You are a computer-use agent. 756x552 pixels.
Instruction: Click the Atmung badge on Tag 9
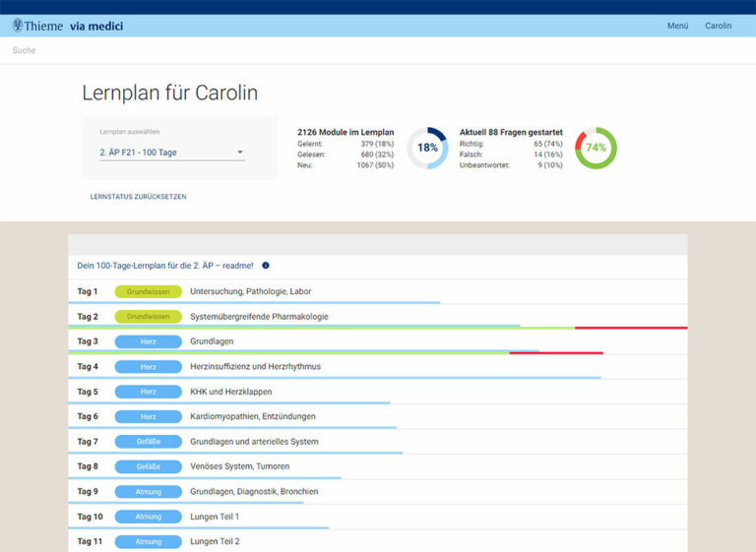pyautogui.click(x=148, y=492)
